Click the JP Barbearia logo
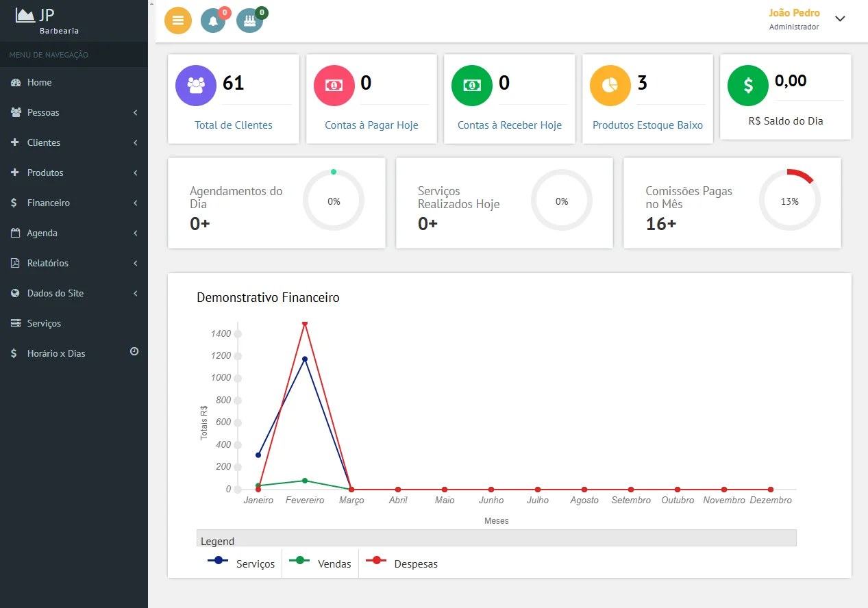 (x=48, y=21)
